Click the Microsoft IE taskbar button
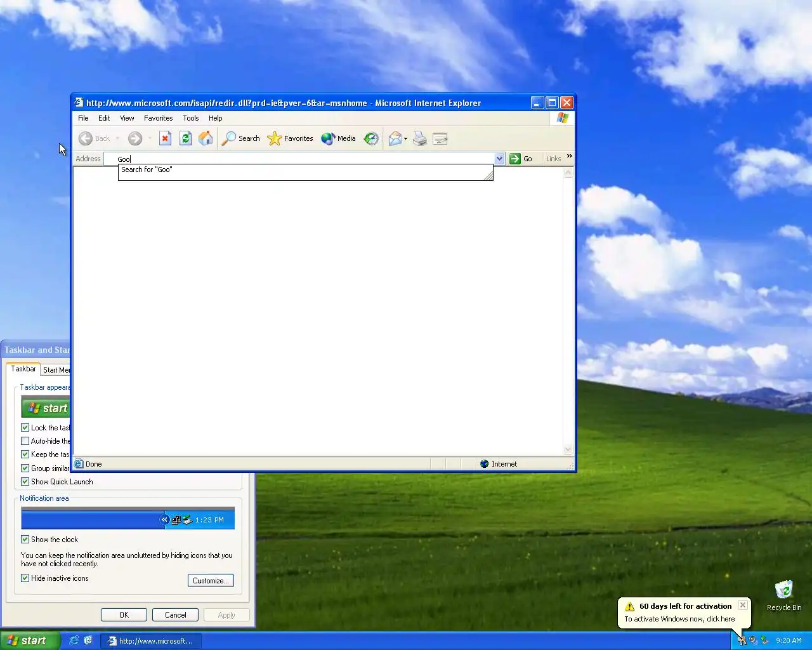The width and height of the screenshot is (812, 650). pos(150,641)
